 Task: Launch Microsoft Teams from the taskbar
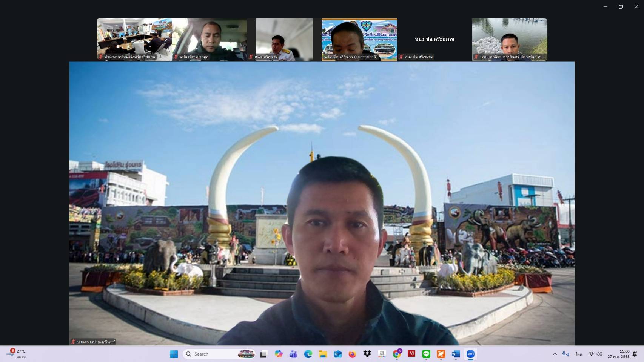pyautogui.click(x=293, y=354)
